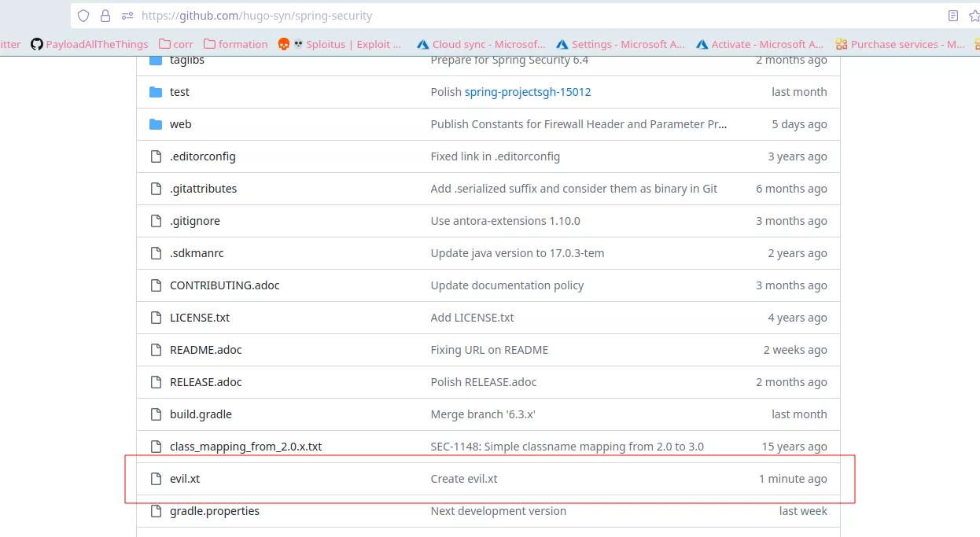The width and height of the screenshot is (980, 537).
Task: Open build.gradle file
Action: [201, 414]
